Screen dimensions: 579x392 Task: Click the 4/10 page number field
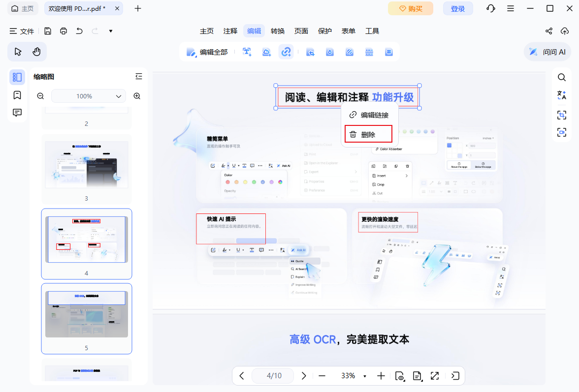coord(274,376)
